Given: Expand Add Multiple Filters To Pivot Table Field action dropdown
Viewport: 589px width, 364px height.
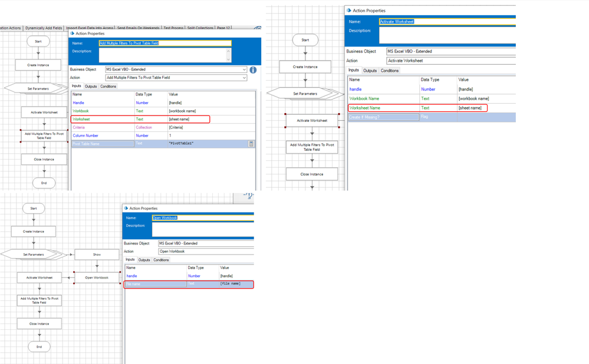Looking at the screenshot, I should 244,78.
